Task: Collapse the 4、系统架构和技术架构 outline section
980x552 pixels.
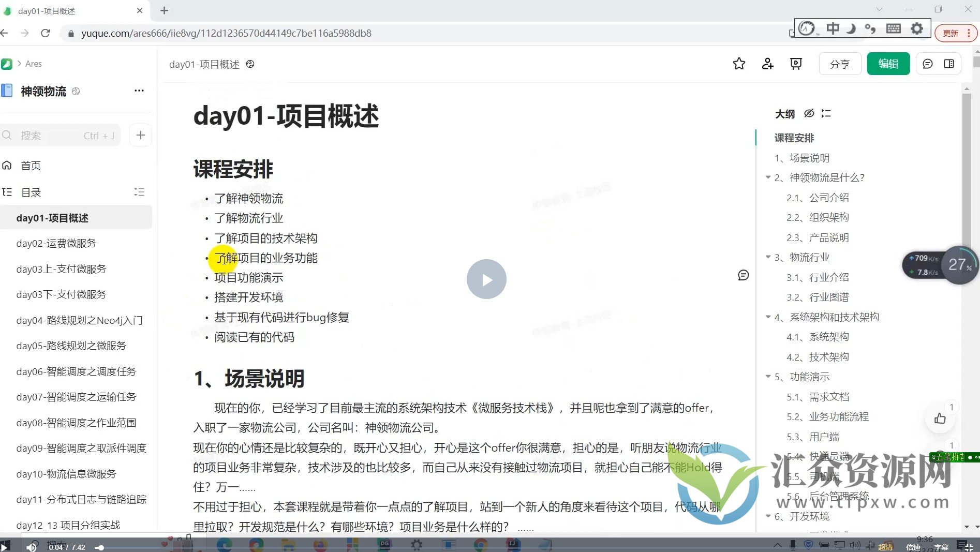Action: pyautogui.click(x=768, y=317)
